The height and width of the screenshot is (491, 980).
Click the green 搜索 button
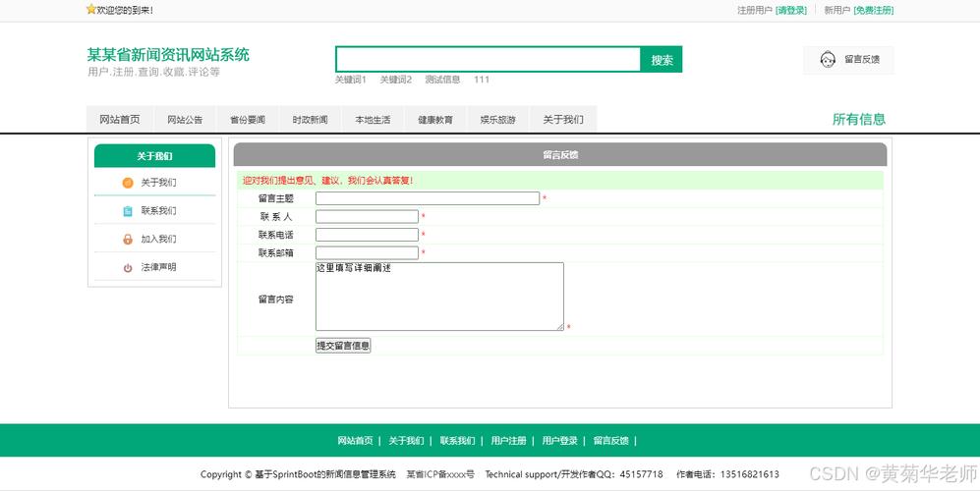pyautogui.click(x=662, y=60)
